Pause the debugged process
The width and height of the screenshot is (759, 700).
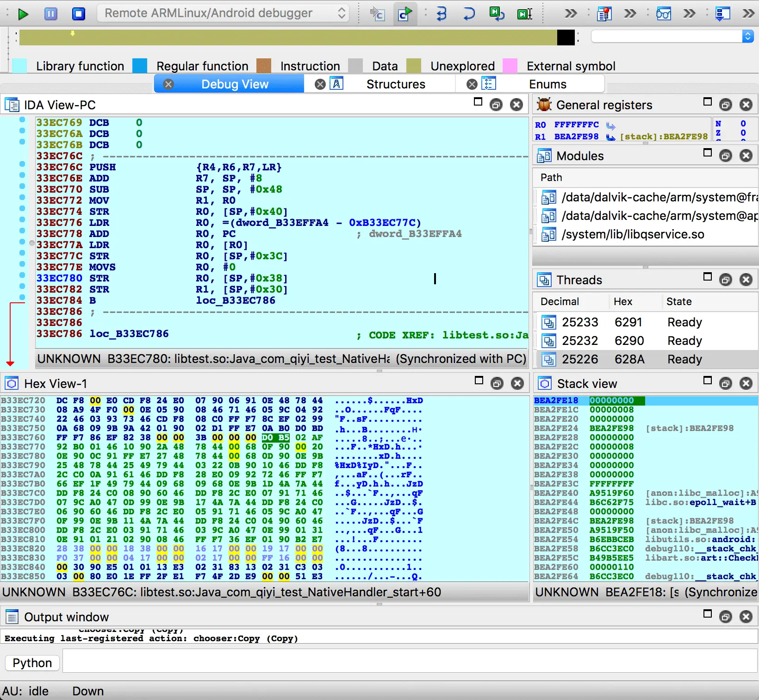(51, 14)
